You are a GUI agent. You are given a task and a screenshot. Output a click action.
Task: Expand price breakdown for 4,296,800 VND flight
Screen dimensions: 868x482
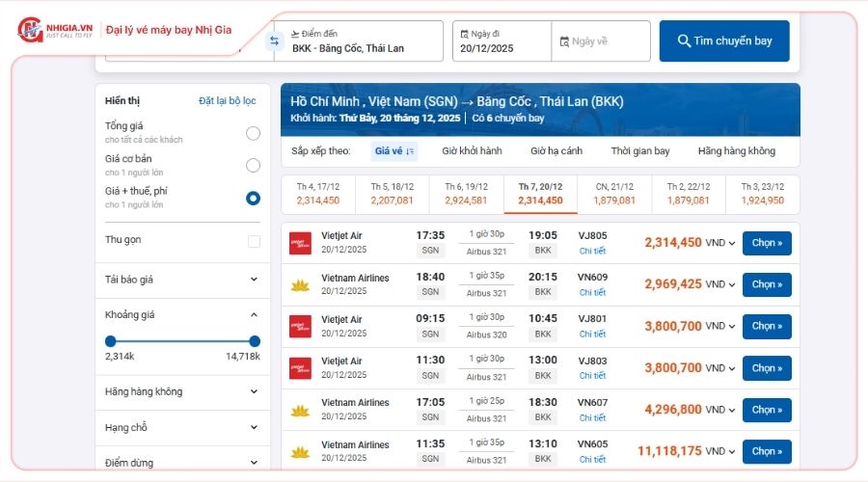point(732,411)
